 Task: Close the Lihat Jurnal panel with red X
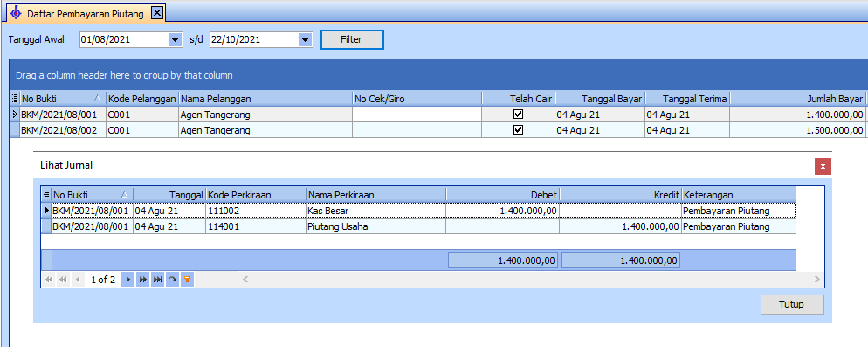[823, 166]
